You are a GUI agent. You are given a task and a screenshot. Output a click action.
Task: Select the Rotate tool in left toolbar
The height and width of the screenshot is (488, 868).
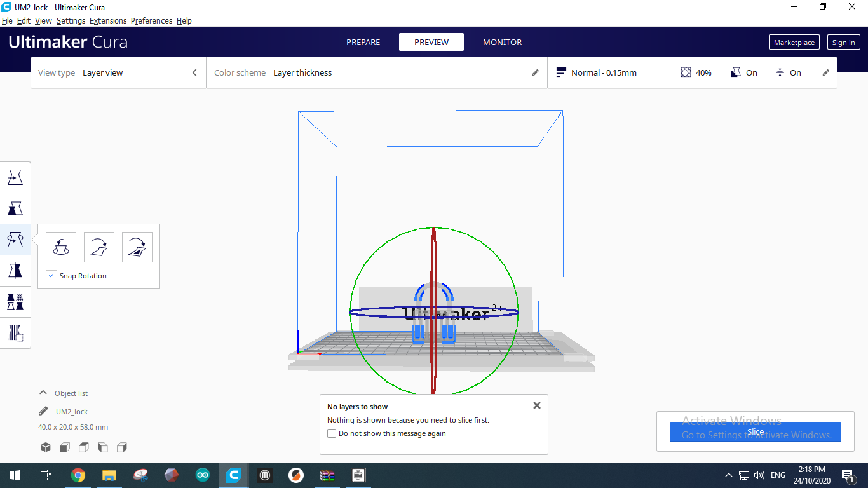15,240
